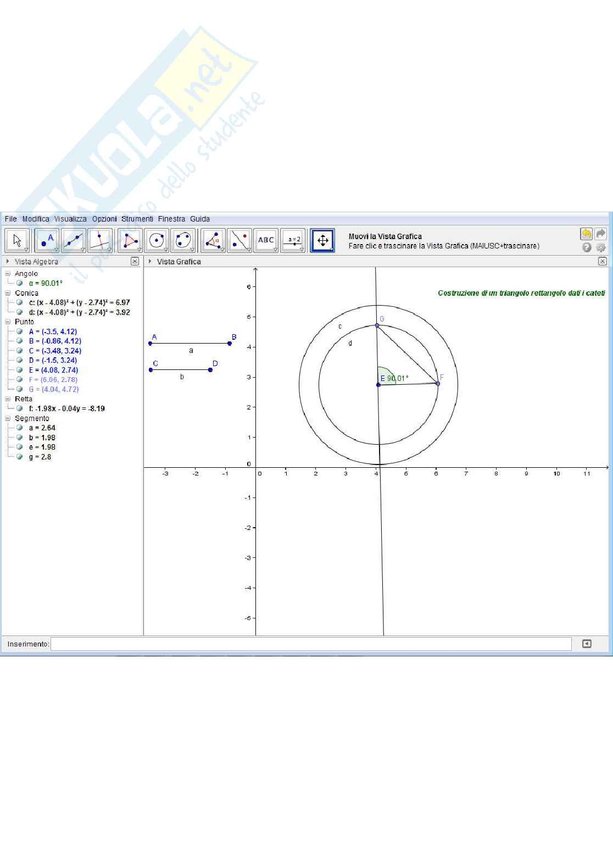Choose the Line through two points tool
Screen dimensions: 613x868
coord(73,240)
